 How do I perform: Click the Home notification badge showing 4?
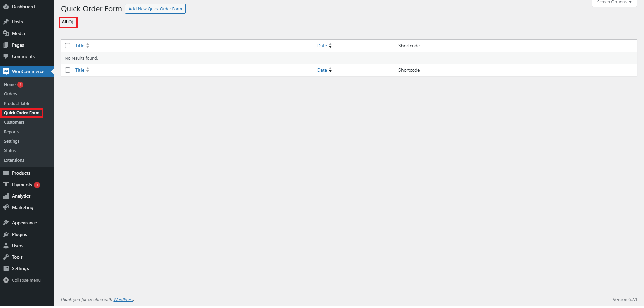point(20,85)
